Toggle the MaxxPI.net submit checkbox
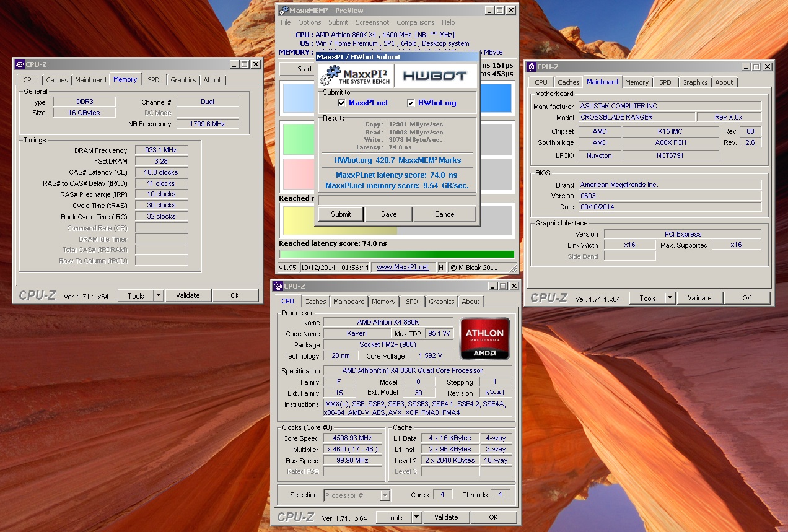 click(342, 103)
